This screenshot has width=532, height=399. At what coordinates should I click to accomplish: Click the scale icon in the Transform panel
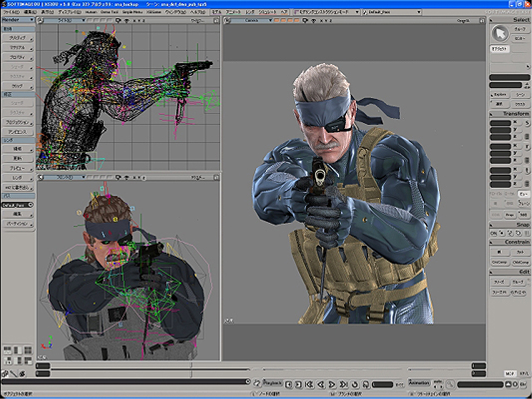[x=527, y=123]
